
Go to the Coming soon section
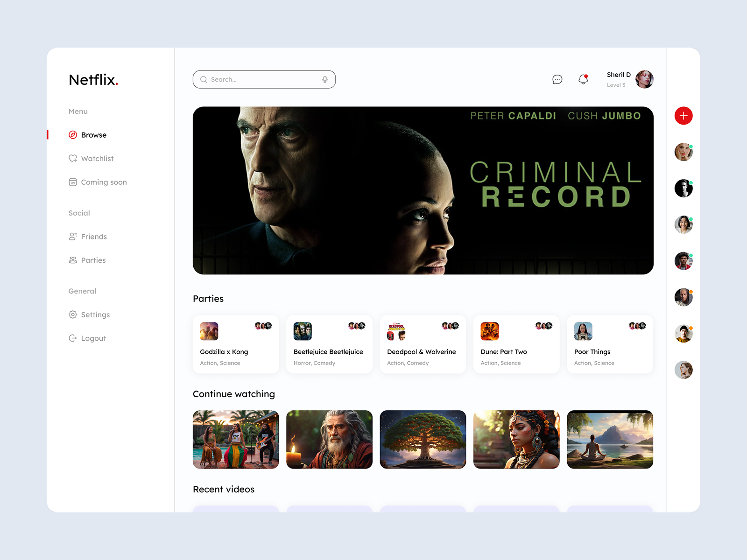(x=104, y=182)
